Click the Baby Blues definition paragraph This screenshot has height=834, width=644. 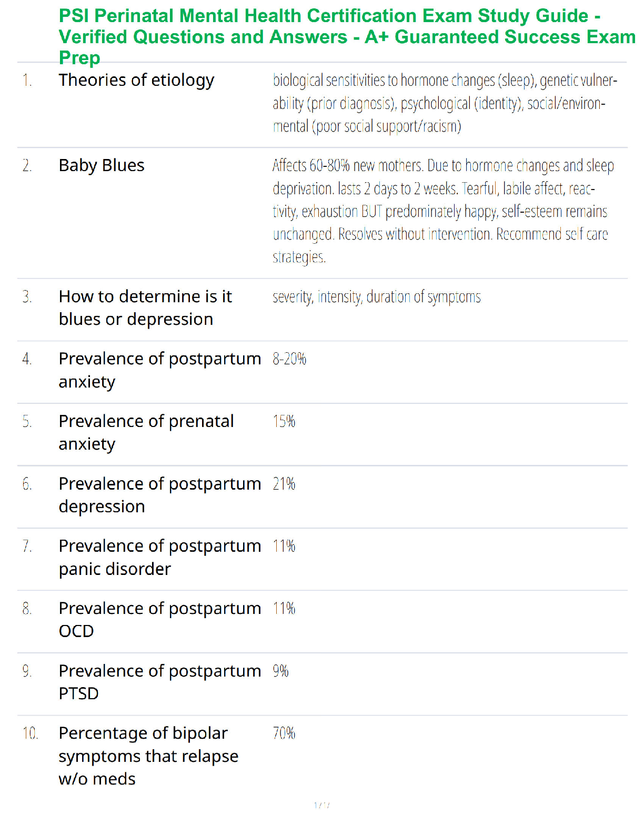click(443, 211)
